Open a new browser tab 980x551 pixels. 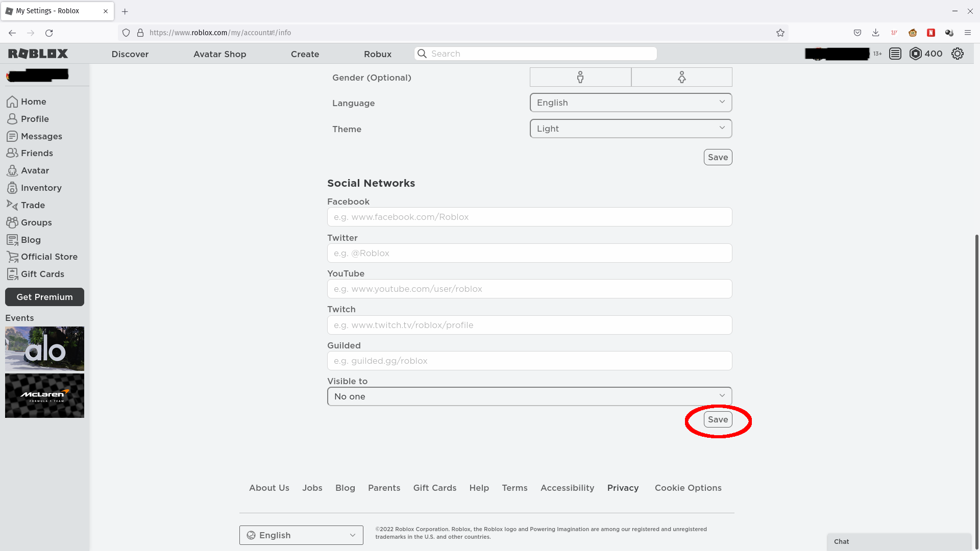pos(125,11)
